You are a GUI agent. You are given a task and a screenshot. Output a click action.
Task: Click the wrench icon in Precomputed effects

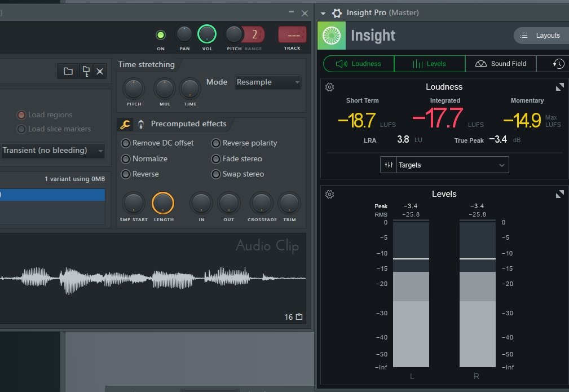(125, 124)
